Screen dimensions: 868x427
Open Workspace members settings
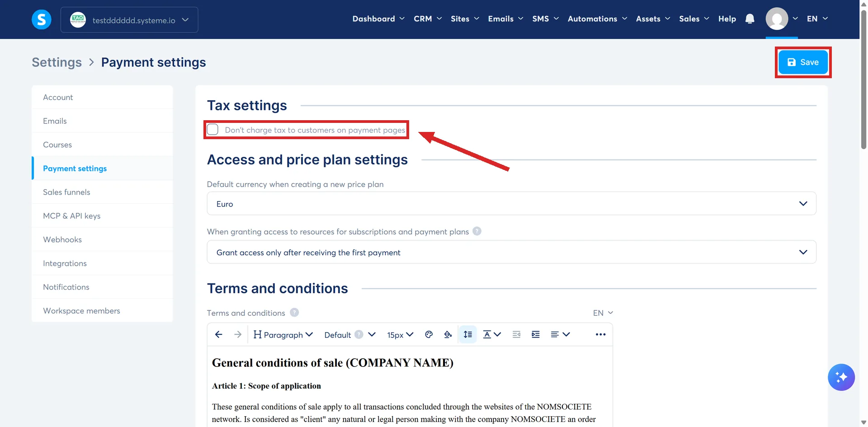pos(102,310)
